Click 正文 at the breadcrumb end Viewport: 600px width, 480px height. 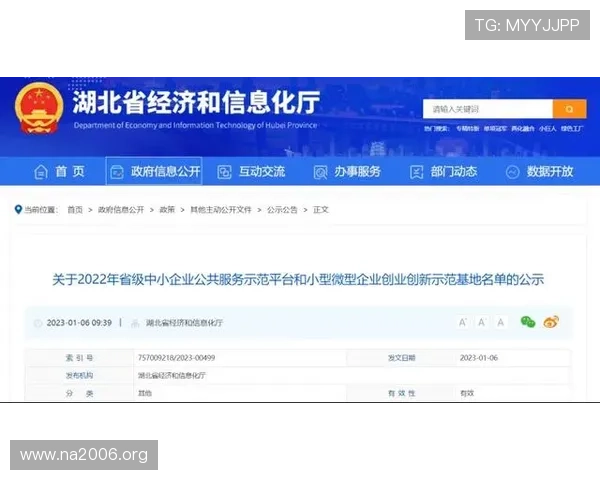321,210
